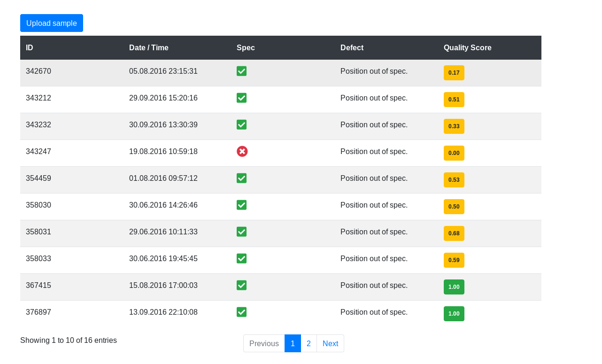Click the green spec checkmark for sample 343212
This screenshot has width=602, height=364.
pos(242,98)
